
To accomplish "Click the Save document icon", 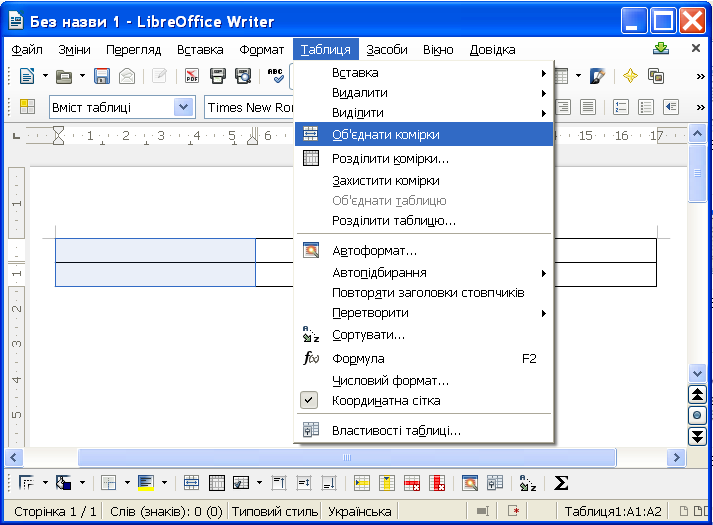I will tap(102, 76).
